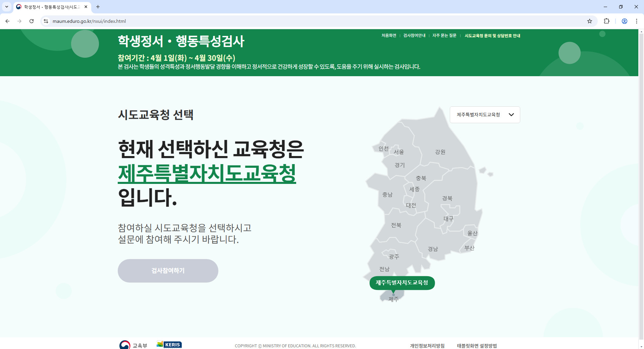Click the 제주특별자치도교육청 map tooltip bubble
Screen dimensions: 644x349
click(402, 283)
